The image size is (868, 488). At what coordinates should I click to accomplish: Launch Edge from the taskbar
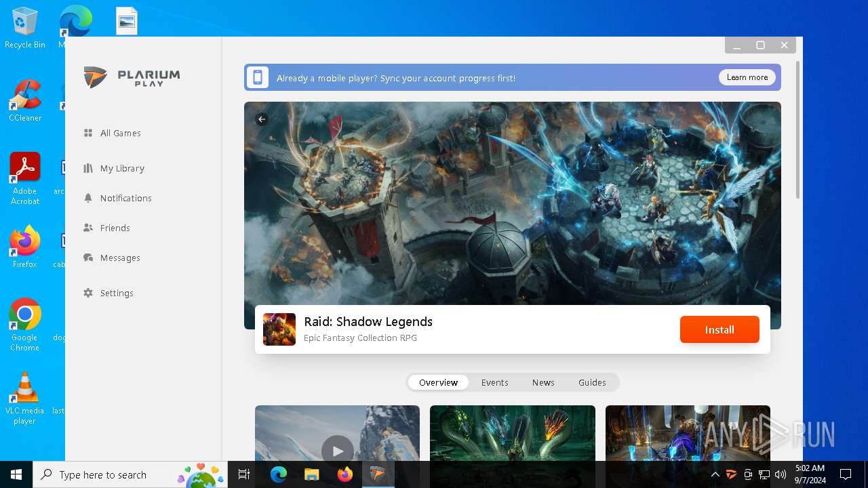pos(279,474)
